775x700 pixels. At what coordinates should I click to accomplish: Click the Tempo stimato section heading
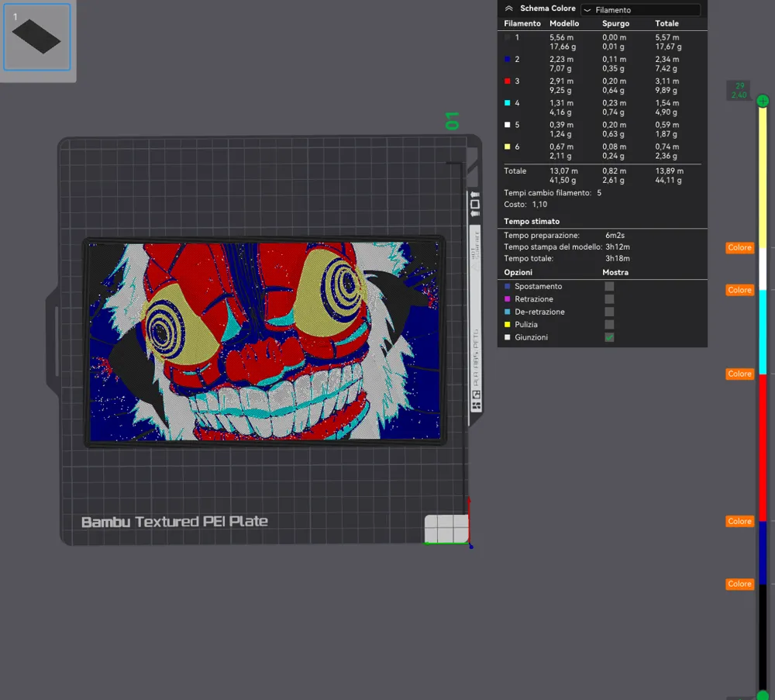tap(532, 222)
